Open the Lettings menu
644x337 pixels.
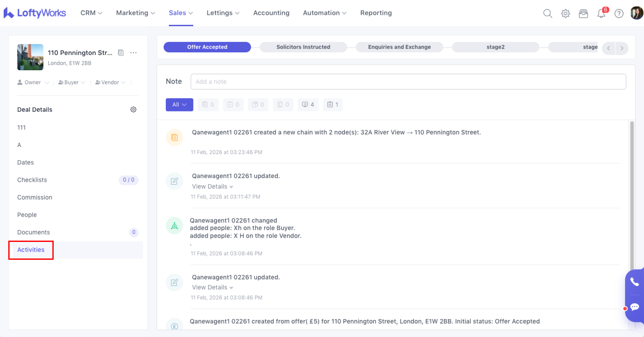(223, 13)
